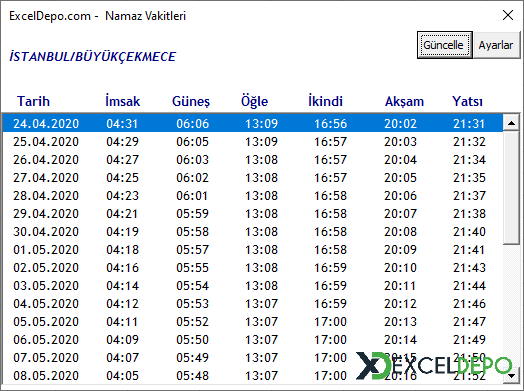Screen dimensions: 524x391
Task: Click İkindi time 16:56
Action: pos(331,124)
